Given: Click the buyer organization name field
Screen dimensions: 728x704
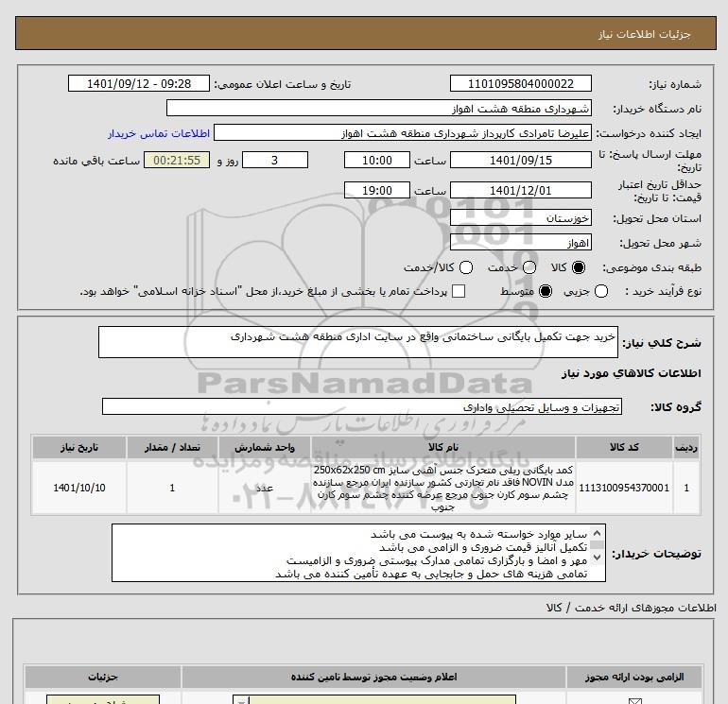Looking at the screenshot, I should (x=379, y=109).
